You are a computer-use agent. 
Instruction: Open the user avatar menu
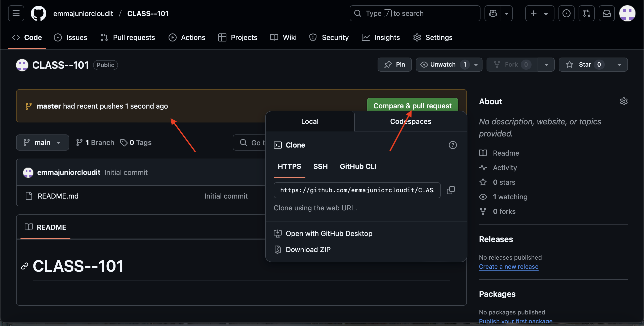[x=627, y=13]
